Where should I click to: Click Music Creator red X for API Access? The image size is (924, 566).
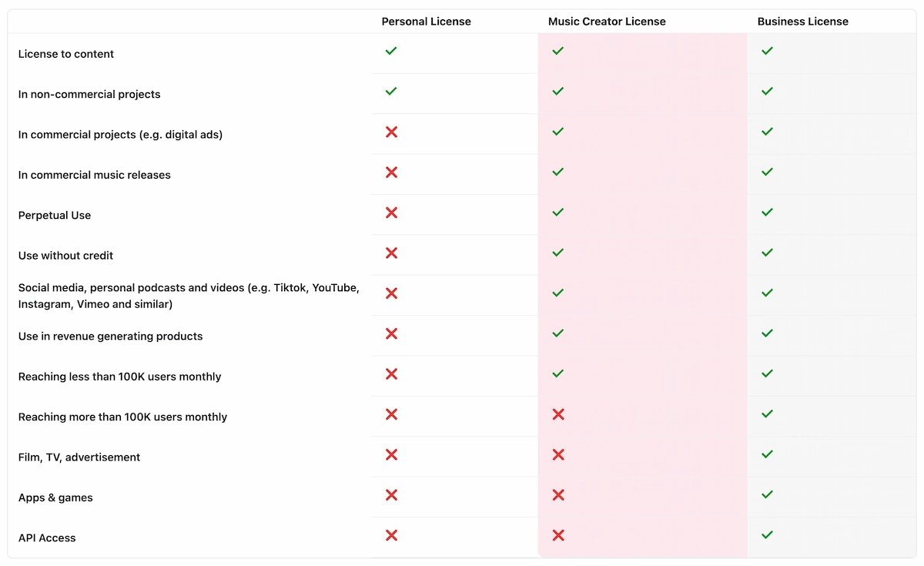tap(558, 535)
